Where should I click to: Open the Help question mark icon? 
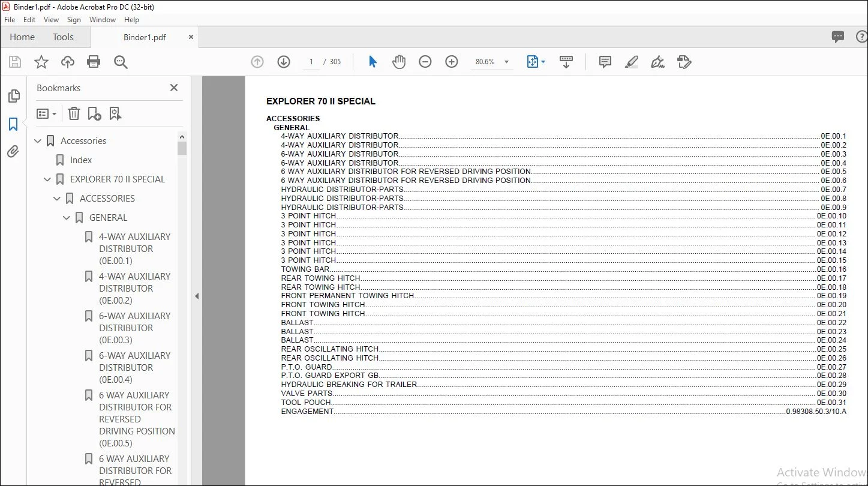[x=862, y=37]
